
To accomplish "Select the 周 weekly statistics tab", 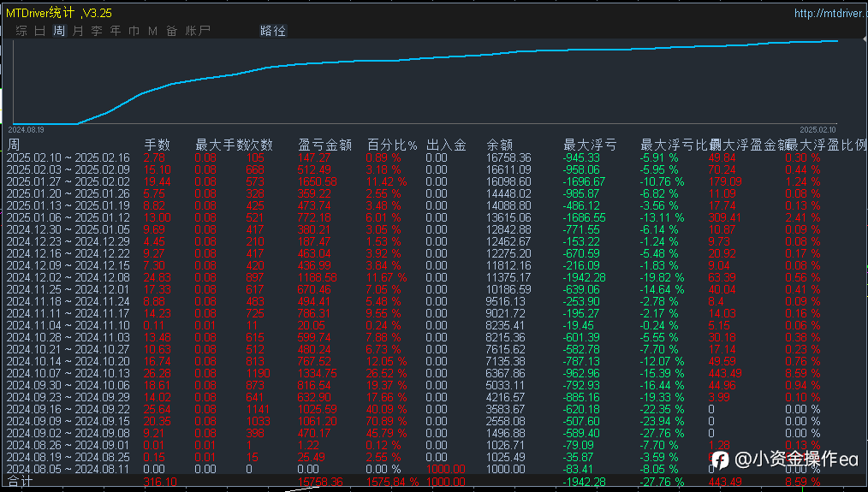I will tap(59, 31).
